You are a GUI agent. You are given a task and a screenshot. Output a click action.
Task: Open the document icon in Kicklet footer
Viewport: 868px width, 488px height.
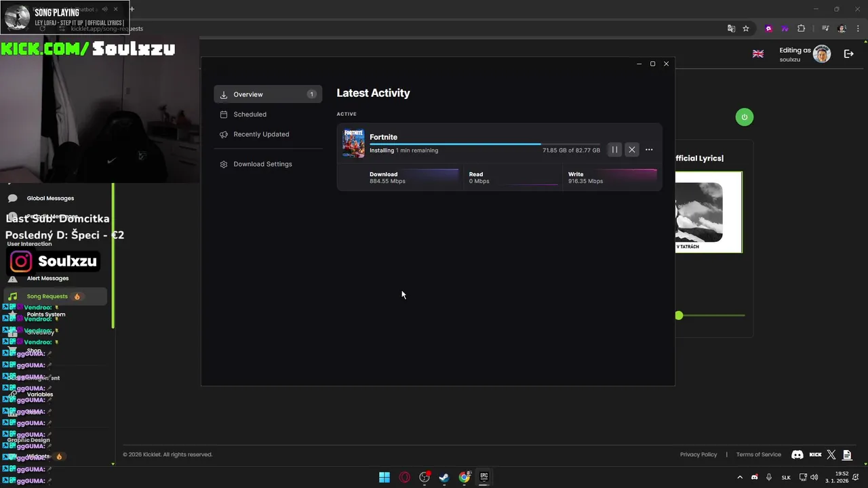847,455
